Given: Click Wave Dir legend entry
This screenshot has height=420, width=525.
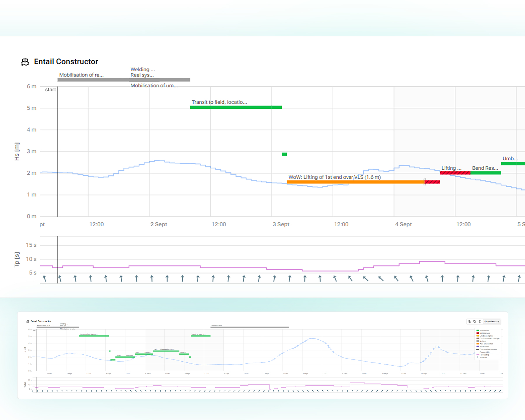Looking at the screenshot, I should click(x=482, y=358).
